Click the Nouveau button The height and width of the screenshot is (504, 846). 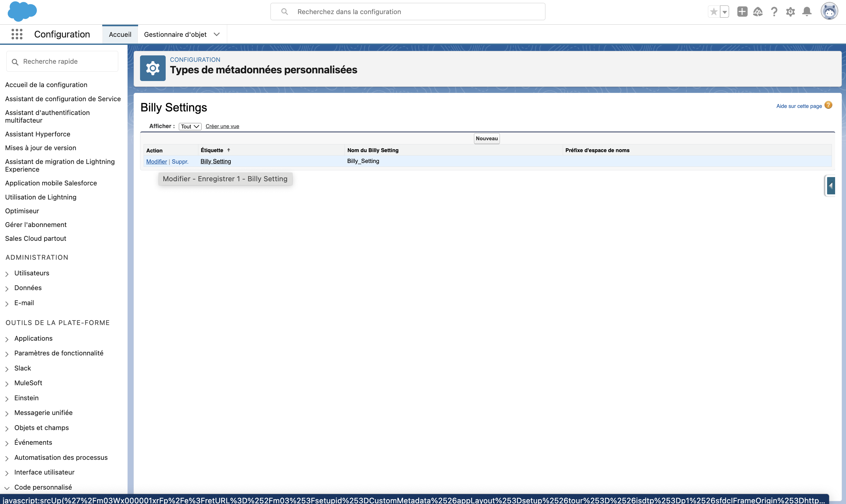487,138
